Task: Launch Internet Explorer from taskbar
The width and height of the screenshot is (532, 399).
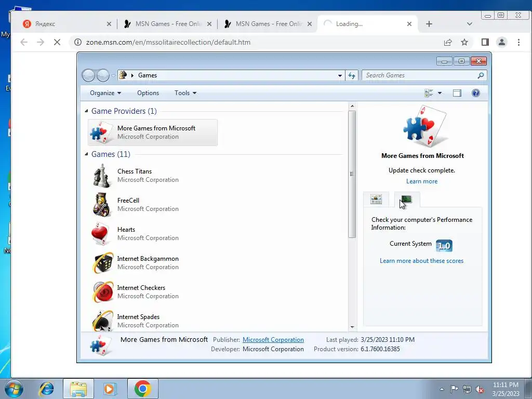Action: coord(46,389)
